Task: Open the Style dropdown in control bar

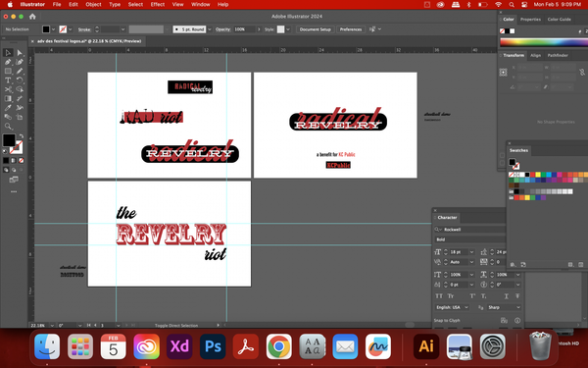Action: coord(288,29)
